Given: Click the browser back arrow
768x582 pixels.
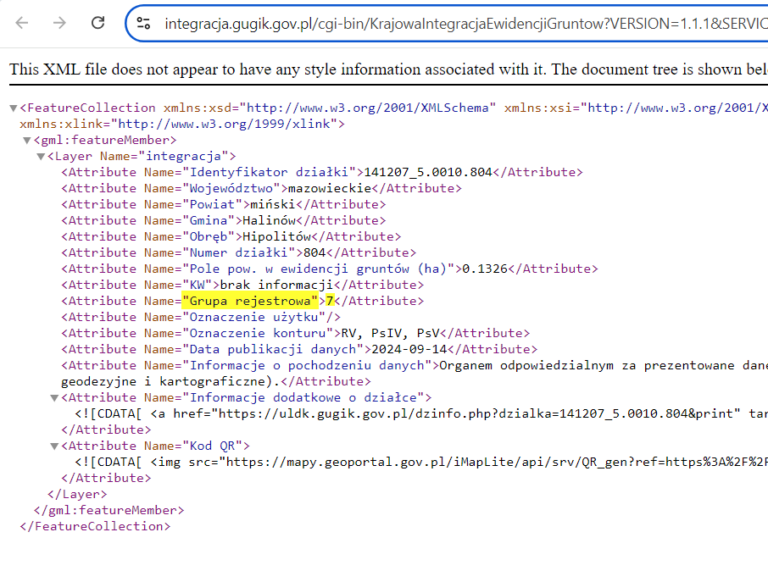Looking at the screenshot, I should click(22, 22).
